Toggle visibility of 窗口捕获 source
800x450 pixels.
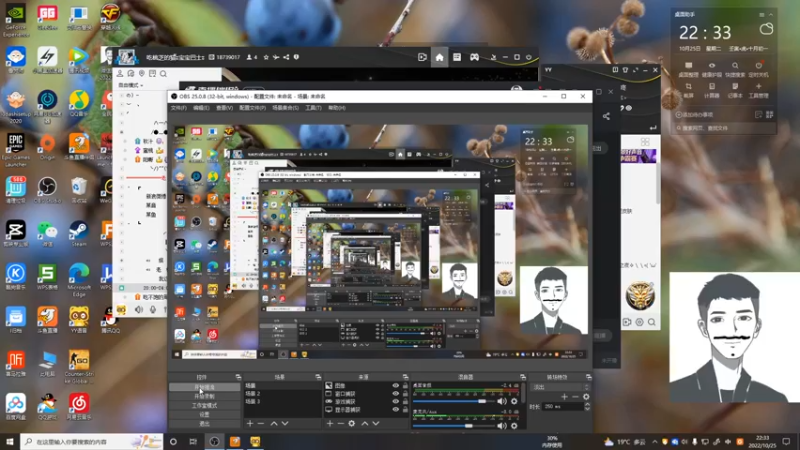(395, 394)
